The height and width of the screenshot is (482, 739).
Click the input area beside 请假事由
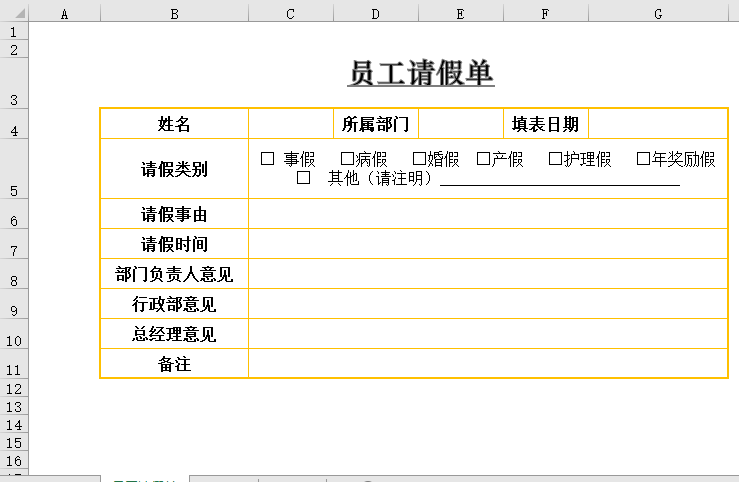(488, 214)
